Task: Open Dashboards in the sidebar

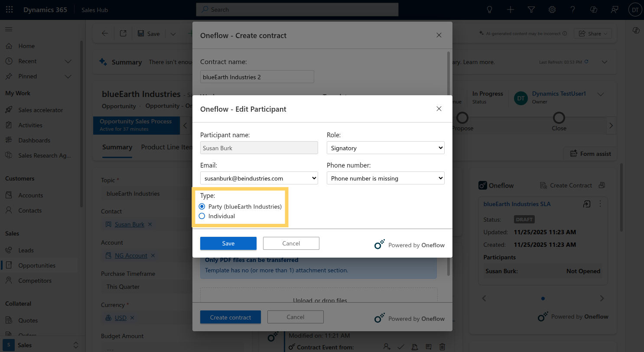Action: pos(34,140)
